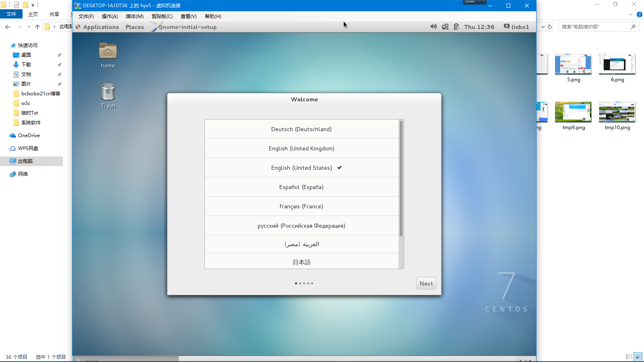This screenshot has width=644, height=362.
Task: Click the Back arrow in File Explorer
Action: 8,27
